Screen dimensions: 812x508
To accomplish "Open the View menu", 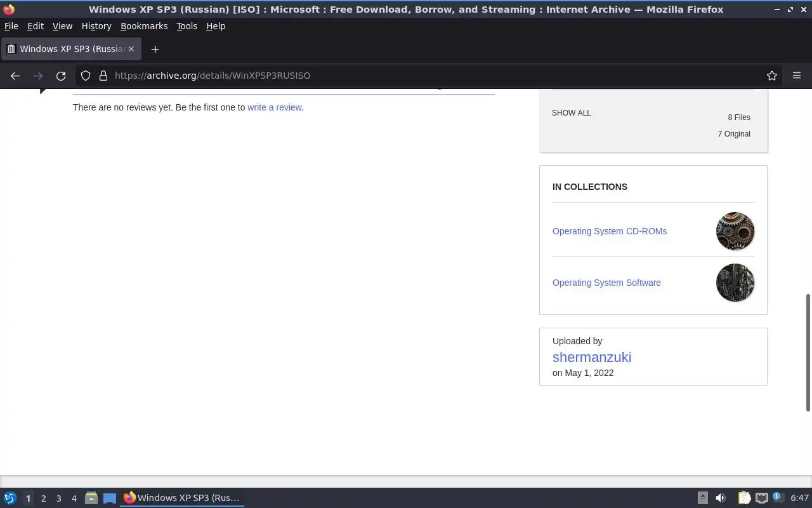I will point(62,26).
